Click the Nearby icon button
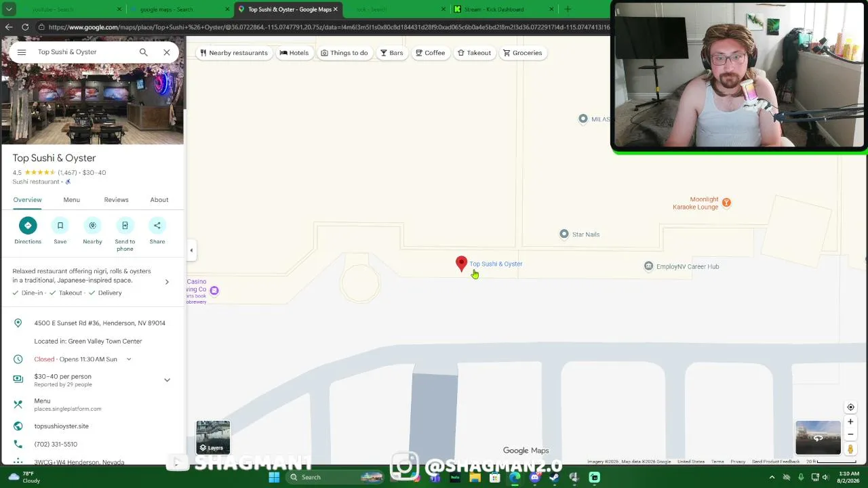 pyautogui.click(x=92, y=226)
